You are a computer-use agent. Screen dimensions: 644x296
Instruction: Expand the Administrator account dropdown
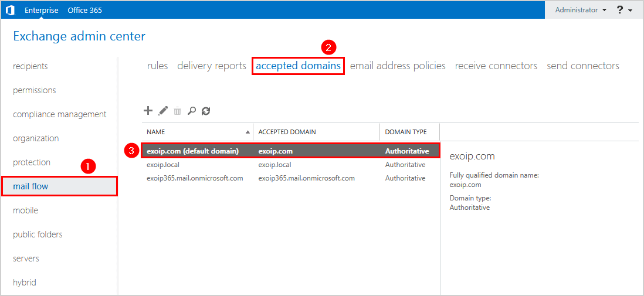coord(581,11)
